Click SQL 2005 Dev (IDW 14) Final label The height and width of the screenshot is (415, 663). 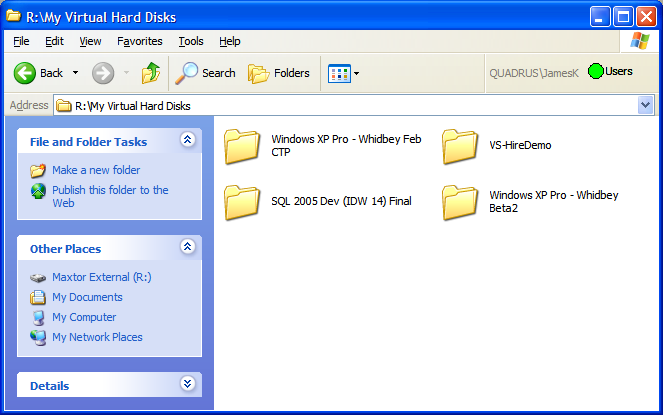341,201
